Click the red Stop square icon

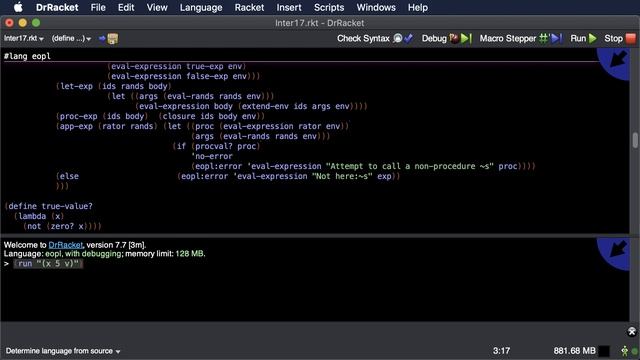(631, 38)
